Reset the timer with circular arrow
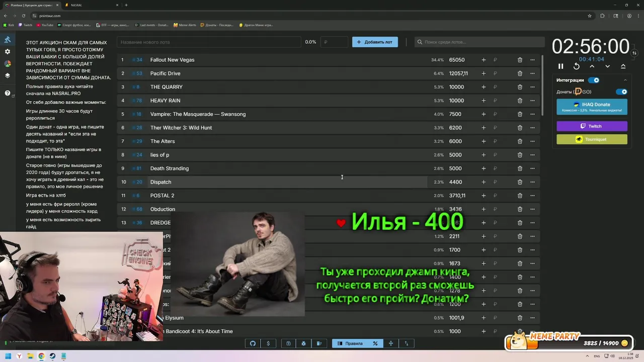Viewport: 644px width, 362px height. coord(577,66)
